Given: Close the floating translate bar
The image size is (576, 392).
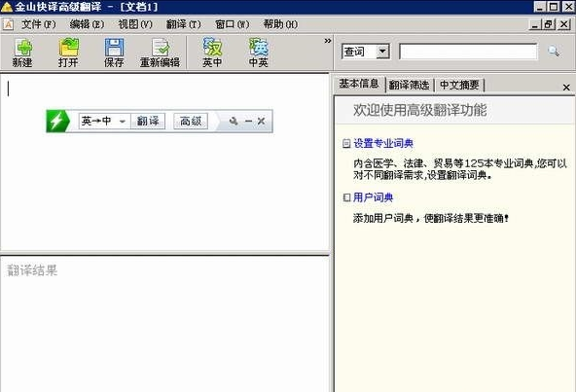Looking at the screenshot, I should [x=261, y=121].
